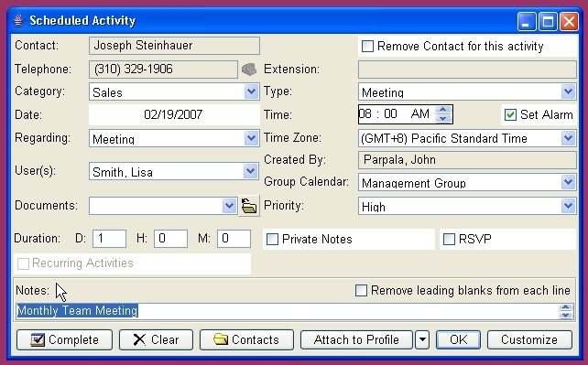
Task: Click the Date field showing 02/19/2007
Action: [174, 114]
